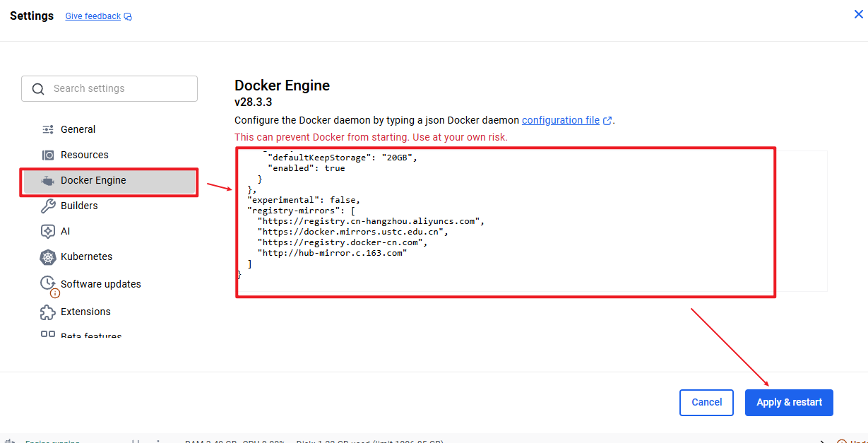This screenshot has height=443, width=868.
Task: Click the Docker Engine page heading
Action: 283,85
